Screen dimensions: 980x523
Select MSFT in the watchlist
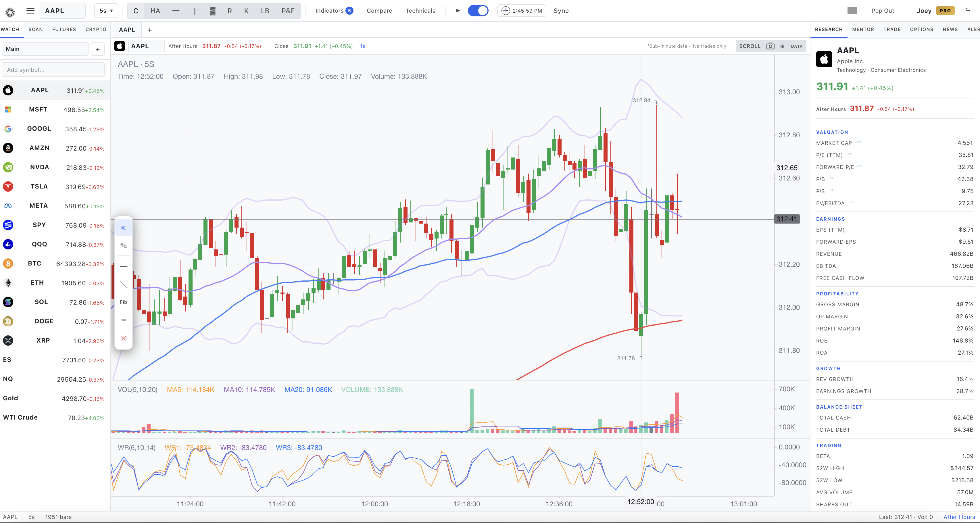click(55, 109)
